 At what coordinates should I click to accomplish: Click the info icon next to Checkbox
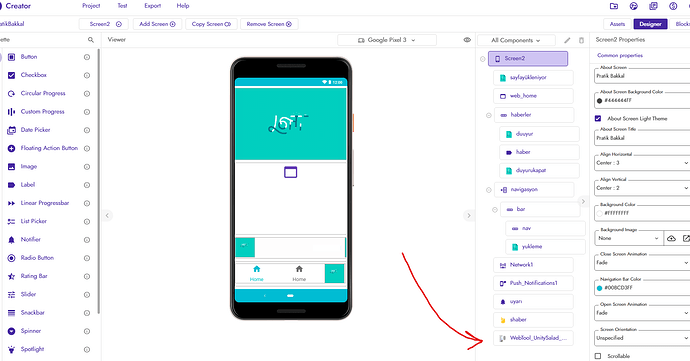pyautogui.click(x=87, y=75)
